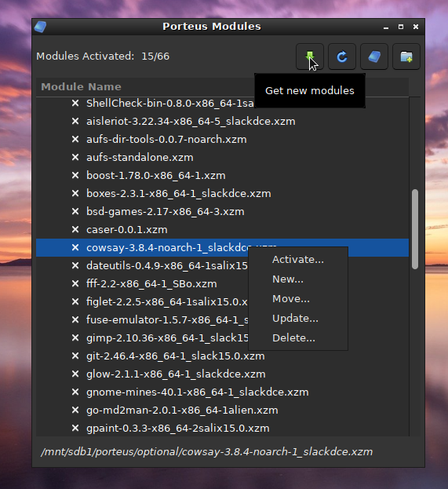The image size is (448, 489).
Task: Click the X status icon beside bsd-games row
Action: pyautogui.click(x=75, y=211)
